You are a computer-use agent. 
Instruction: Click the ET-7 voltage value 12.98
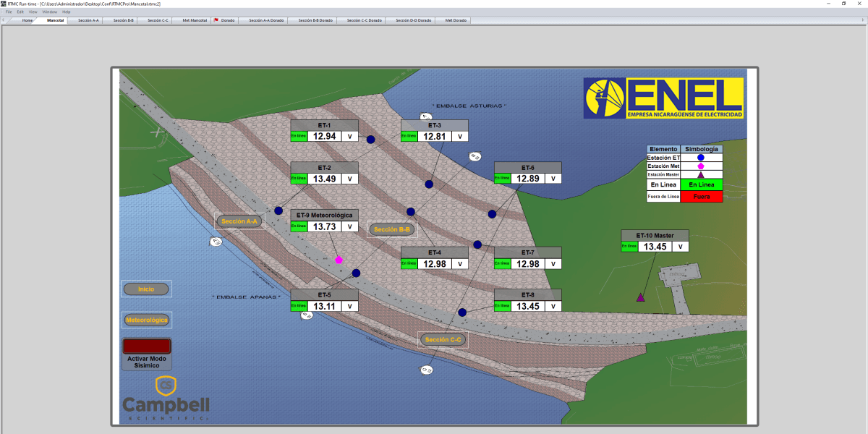[528, 263]
